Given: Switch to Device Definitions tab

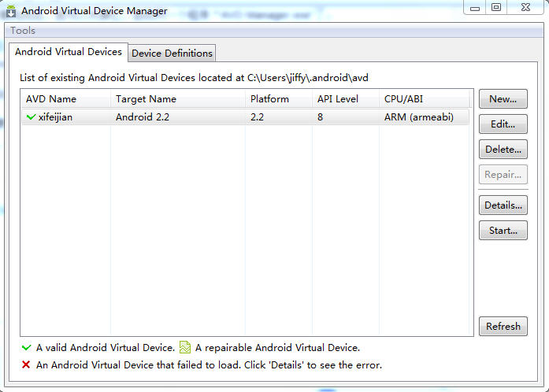Looking at the screenshot, I should point(172,54).
